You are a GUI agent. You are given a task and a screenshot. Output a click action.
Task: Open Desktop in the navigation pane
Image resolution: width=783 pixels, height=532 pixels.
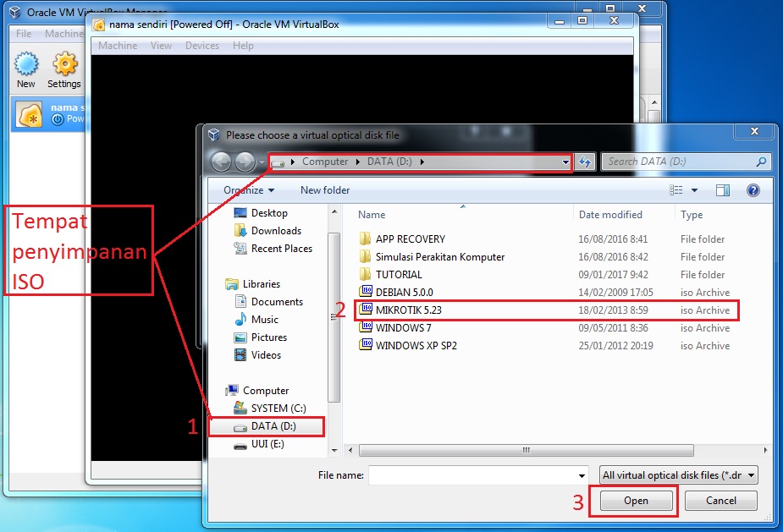[x=269, y=213]
